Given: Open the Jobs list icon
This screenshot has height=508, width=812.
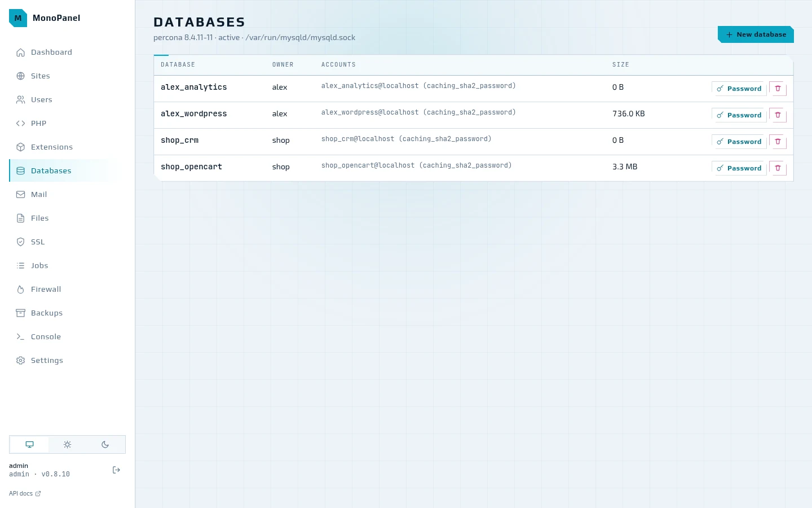Looking at the screenshot, I should tap(21, 266).
